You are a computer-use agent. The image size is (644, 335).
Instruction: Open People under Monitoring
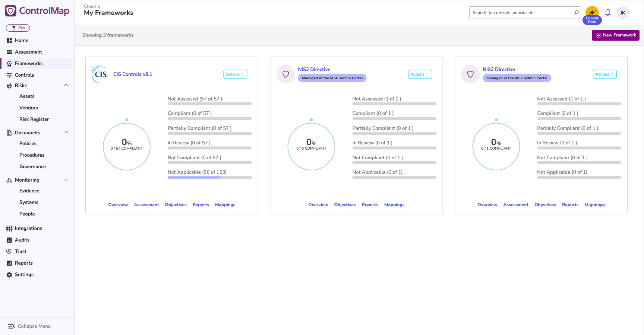pyautogui.click(x=27, y=214)
